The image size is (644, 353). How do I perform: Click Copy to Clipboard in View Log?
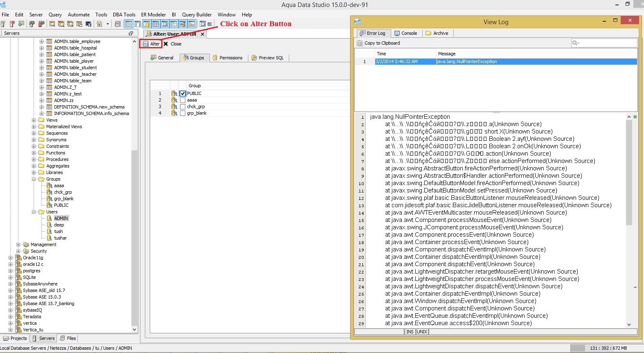click(378, 43)
